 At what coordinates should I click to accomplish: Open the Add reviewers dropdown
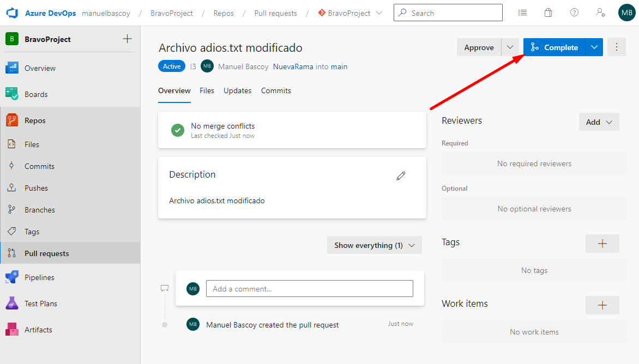pos(599,122)
